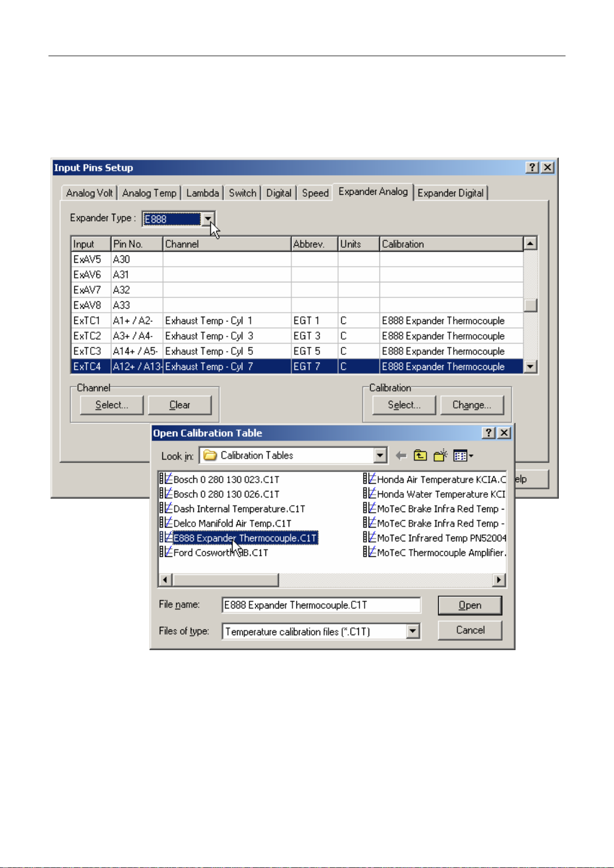
Task: Click the MoTeC Infrared Temp PN52004 file icon
Action: click(x=370, y=537)
